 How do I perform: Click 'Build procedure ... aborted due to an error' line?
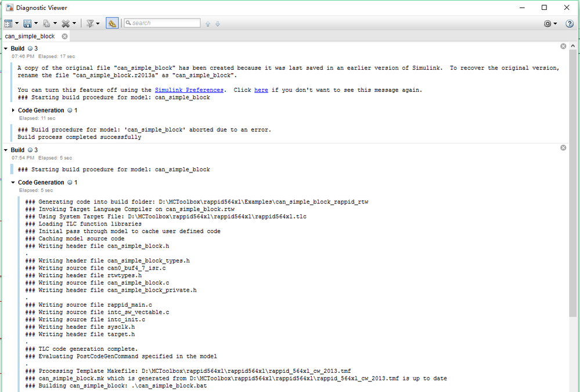click(x=144, y=130)
